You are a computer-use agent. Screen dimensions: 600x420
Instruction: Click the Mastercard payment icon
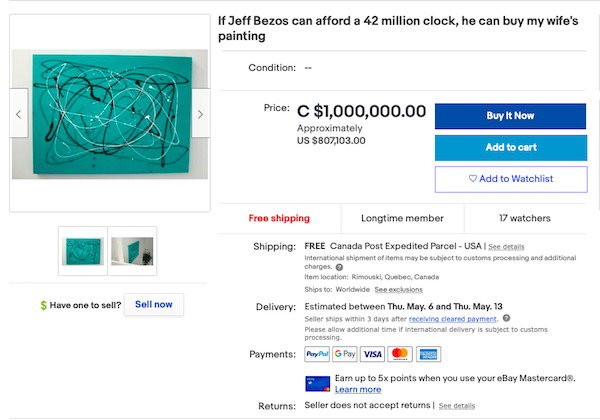pyautogui.click(x=400, y=354)
